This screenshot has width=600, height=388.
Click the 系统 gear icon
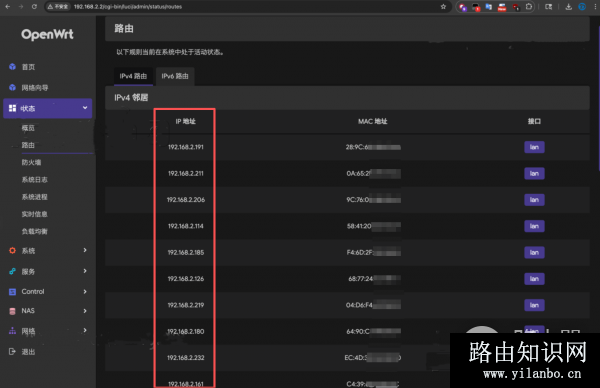(12, 251)
